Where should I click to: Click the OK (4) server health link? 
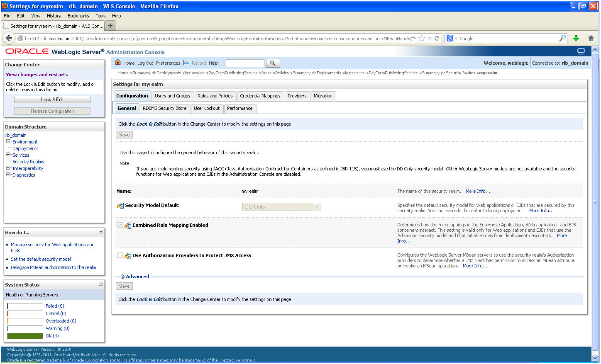coord(52,336)
